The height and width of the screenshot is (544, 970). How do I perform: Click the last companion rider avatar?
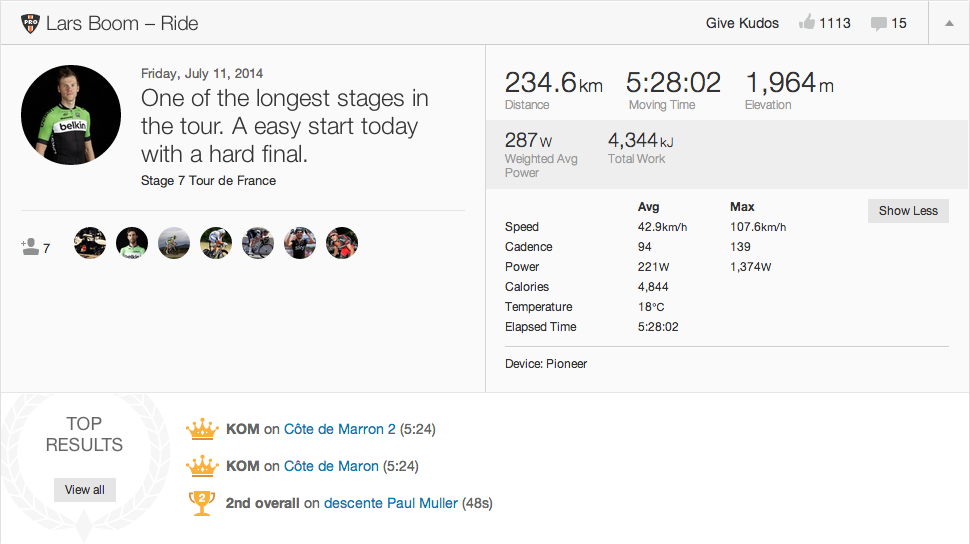342,243
